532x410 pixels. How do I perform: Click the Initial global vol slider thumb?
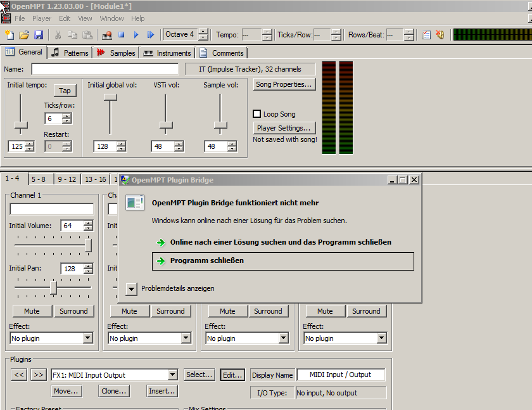(x=110, y=98)
